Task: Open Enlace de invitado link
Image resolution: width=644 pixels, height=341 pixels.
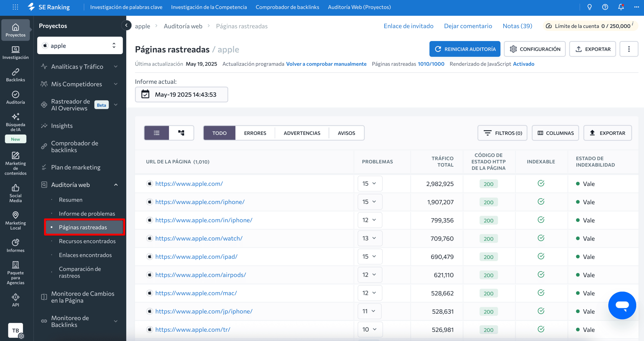Action: [x=408, y=26]
